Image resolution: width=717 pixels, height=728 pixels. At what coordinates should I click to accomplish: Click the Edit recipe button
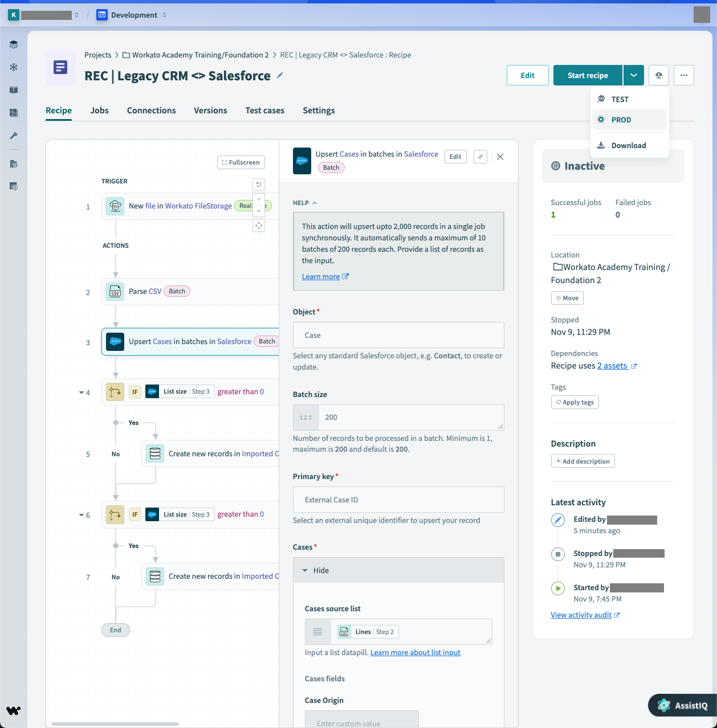click(528, 75)
